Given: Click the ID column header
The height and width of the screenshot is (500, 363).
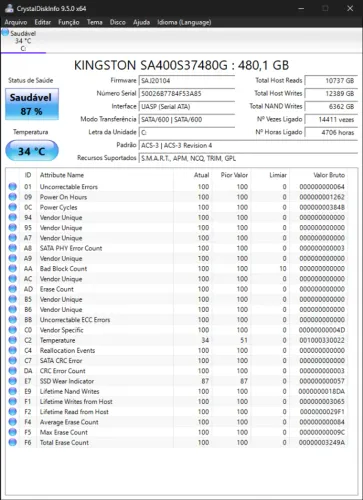Looking at the screenshot, I should tap(28, 175).
